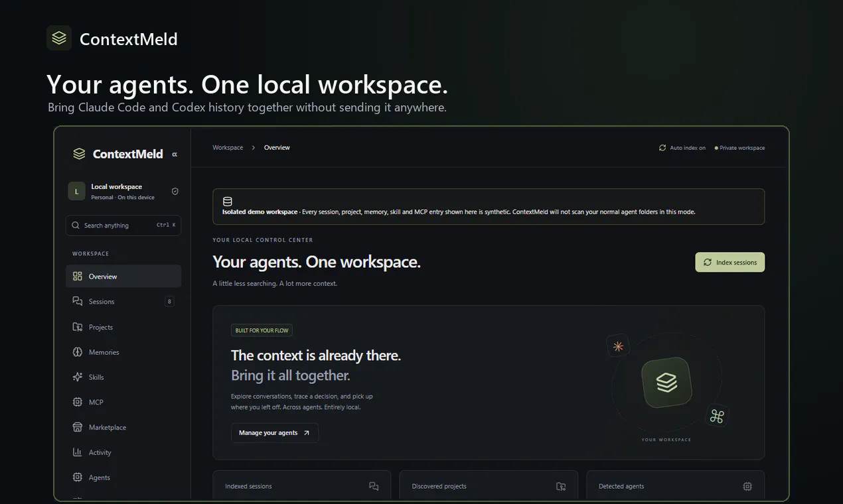Click the Workspace breadcrumb link
The width and height of the screenshot is (843, 504).
(228, 148)
